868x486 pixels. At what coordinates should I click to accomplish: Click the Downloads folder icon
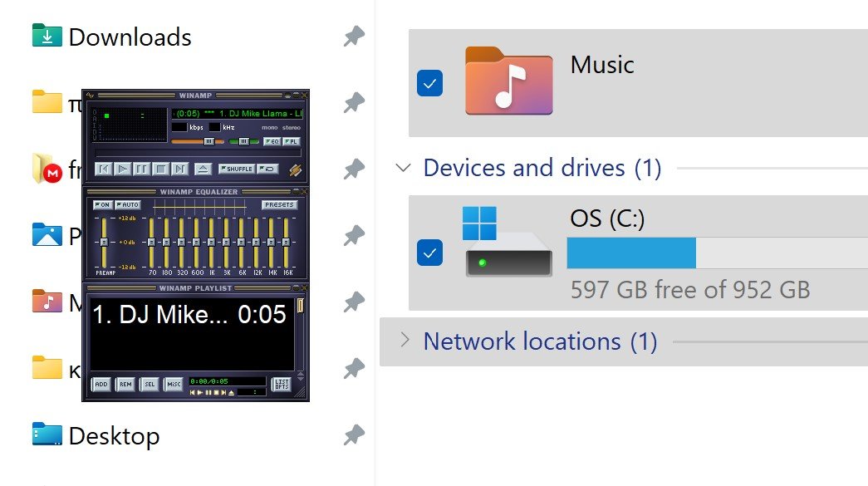point(47,36)
